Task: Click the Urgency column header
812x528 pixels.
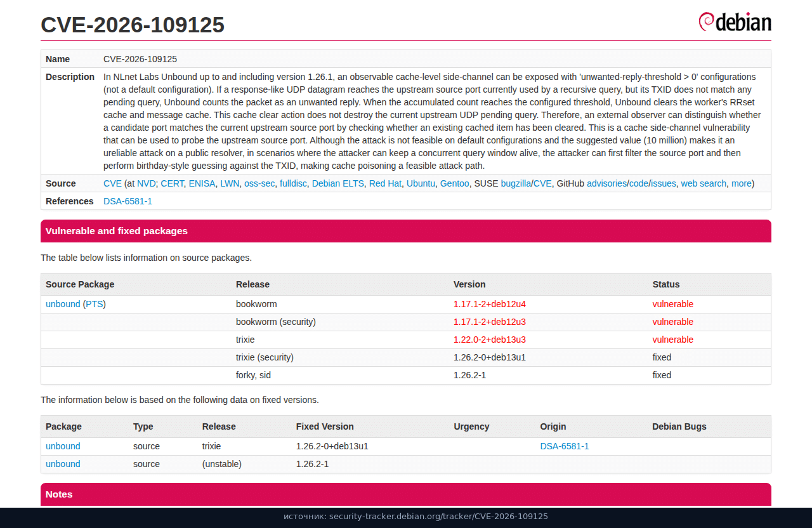Action: tap(471, 426)
